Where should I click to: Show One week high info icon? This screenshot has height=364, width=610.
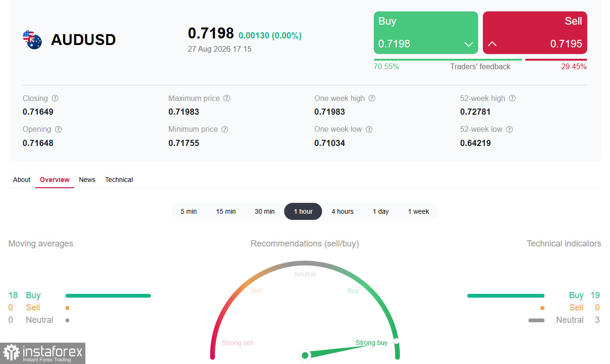click(372, 99)
